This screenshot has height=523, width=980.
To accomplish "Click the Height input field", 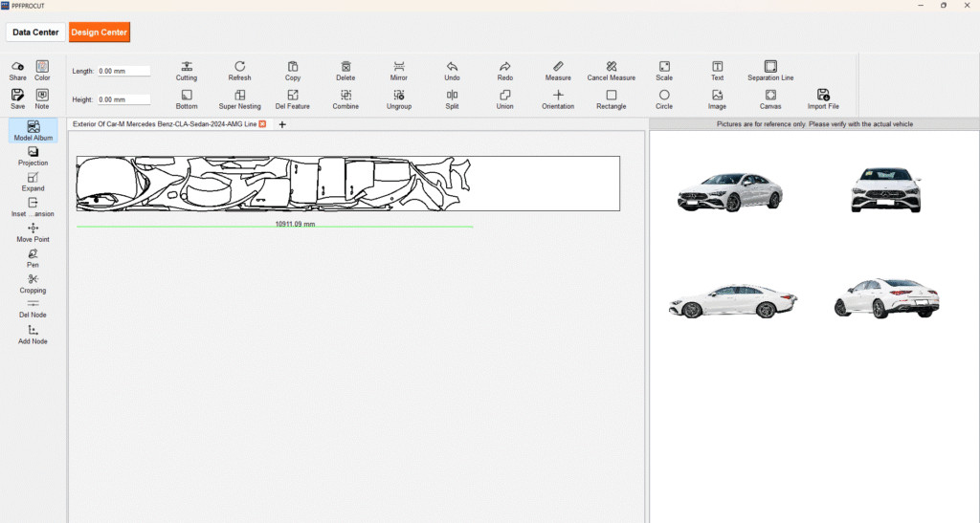I will (x=124, y=99).
